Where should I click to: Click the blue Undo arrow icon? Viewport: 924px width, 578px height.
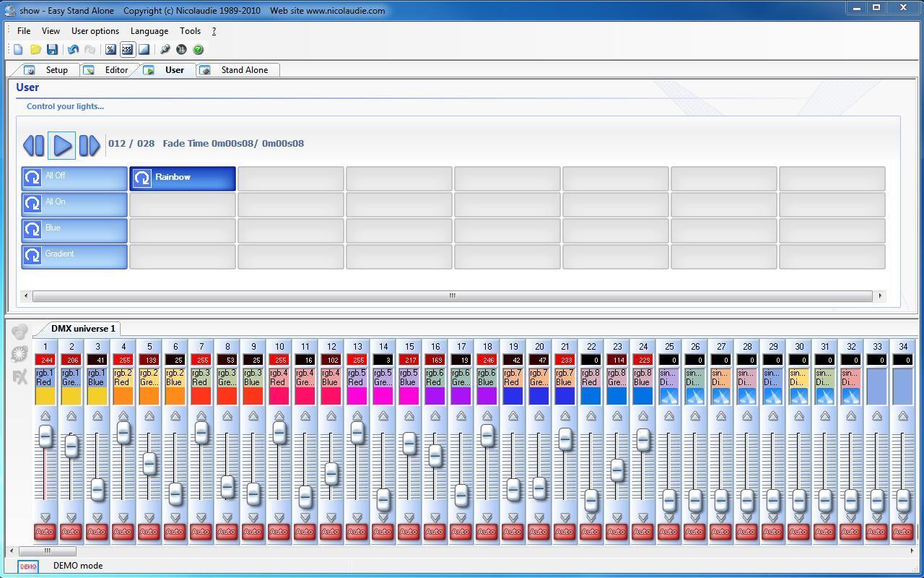coord(73,49)
